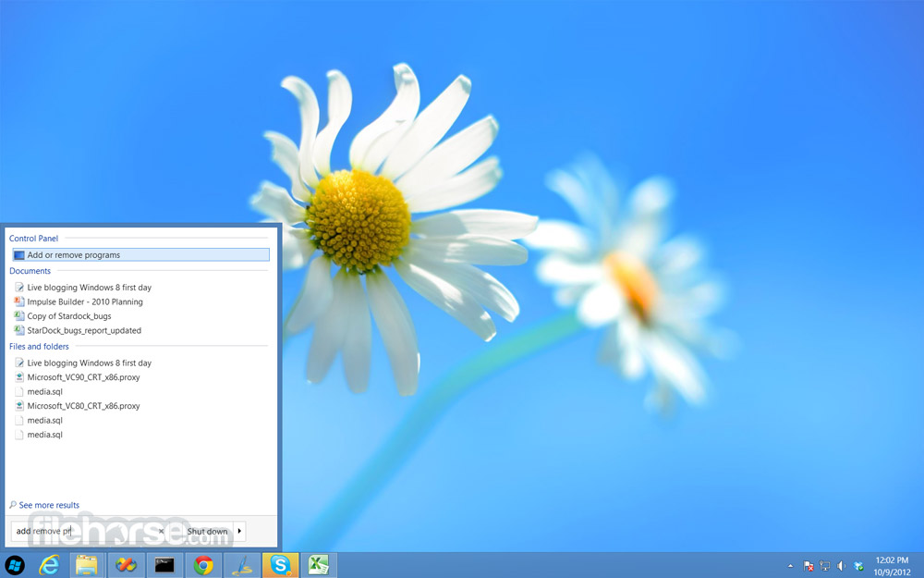This screenshot has width=924, height=578.
Task: Expand the Shut down options arrow
Action: click(x=239, y=531)
